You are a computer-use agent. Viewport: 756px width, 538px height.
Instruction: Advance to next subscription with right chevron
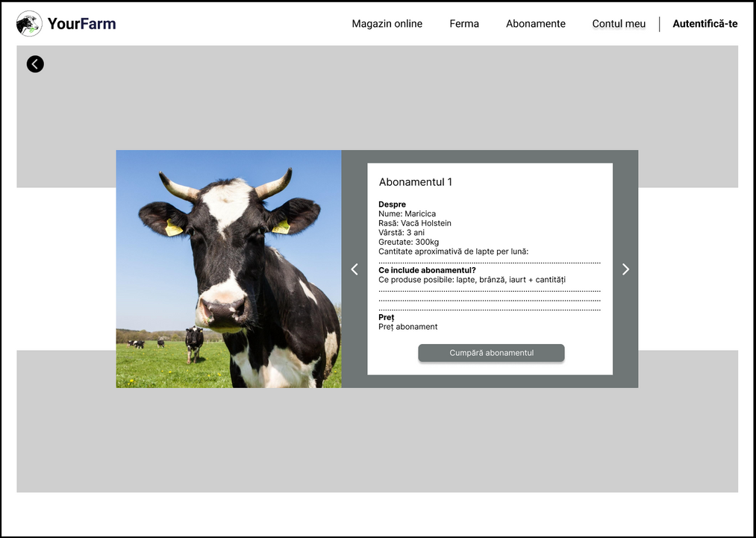[625, 269]
